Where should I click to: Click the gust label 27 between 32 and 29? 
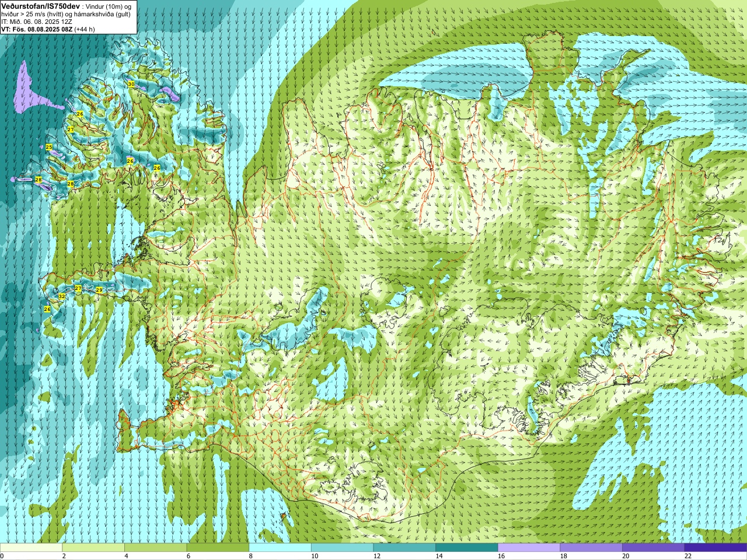coord(78,288)
